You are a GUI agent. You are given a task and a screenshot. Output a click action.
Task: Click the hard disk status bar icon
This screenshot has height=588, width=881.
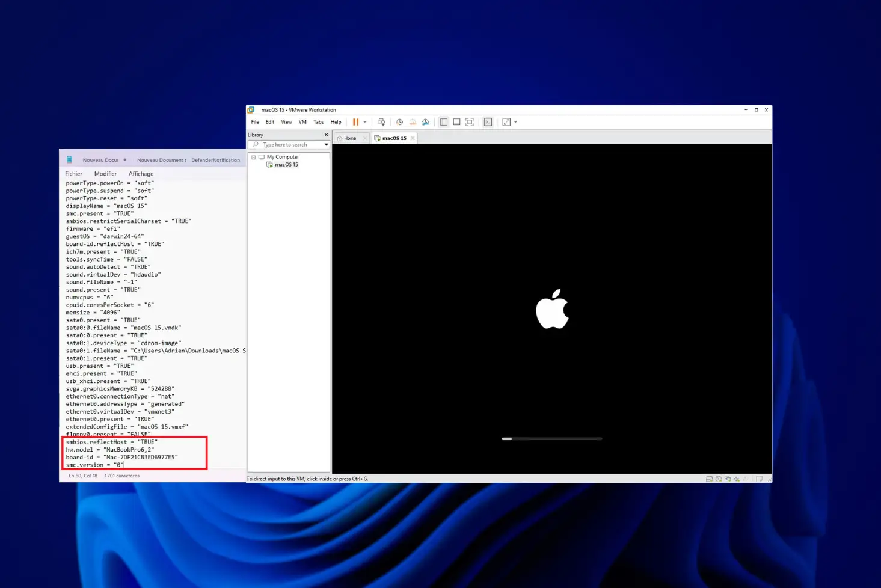pos(709,479)
